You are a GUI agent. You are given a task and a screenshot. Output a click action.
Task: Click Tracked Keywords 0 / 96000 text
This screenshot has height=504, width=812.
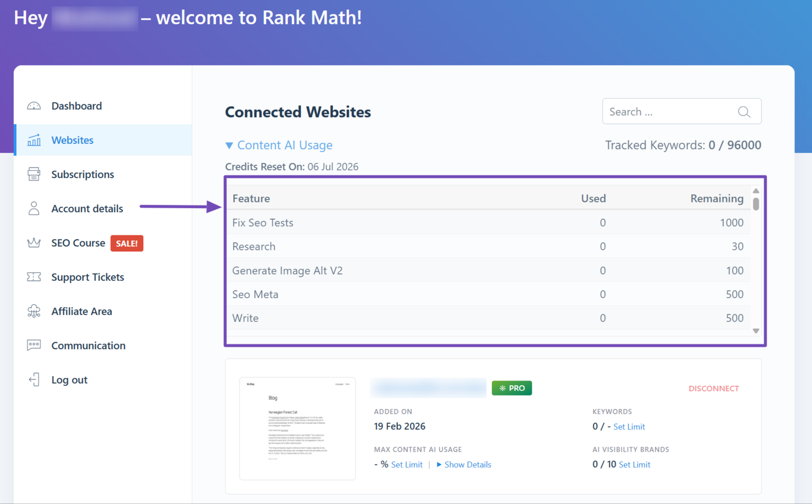point(683,145)
